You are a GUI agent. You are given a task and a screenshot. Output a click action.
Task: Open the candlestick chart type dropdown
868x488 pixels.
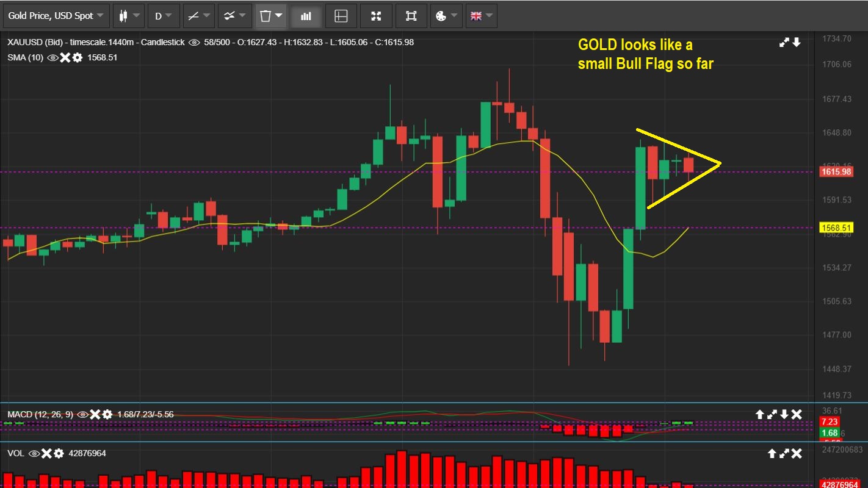(x=129, y=16)
